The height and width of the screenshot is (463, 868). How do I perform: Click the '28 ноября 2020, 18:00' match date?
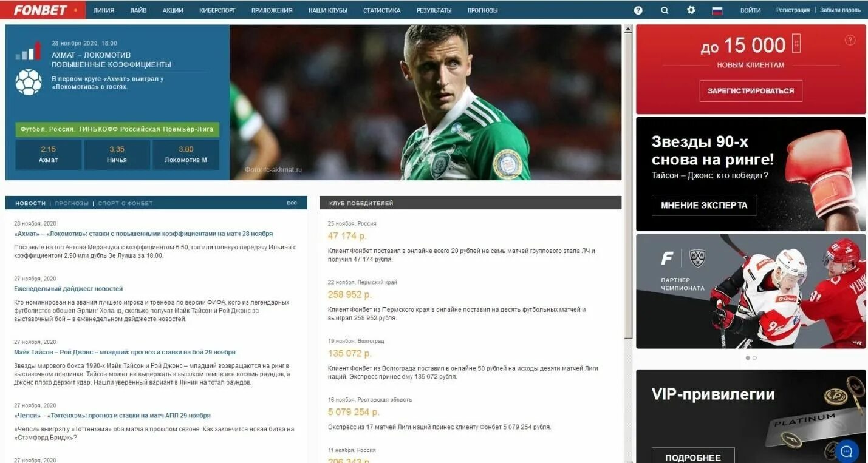tap(84, 43)
